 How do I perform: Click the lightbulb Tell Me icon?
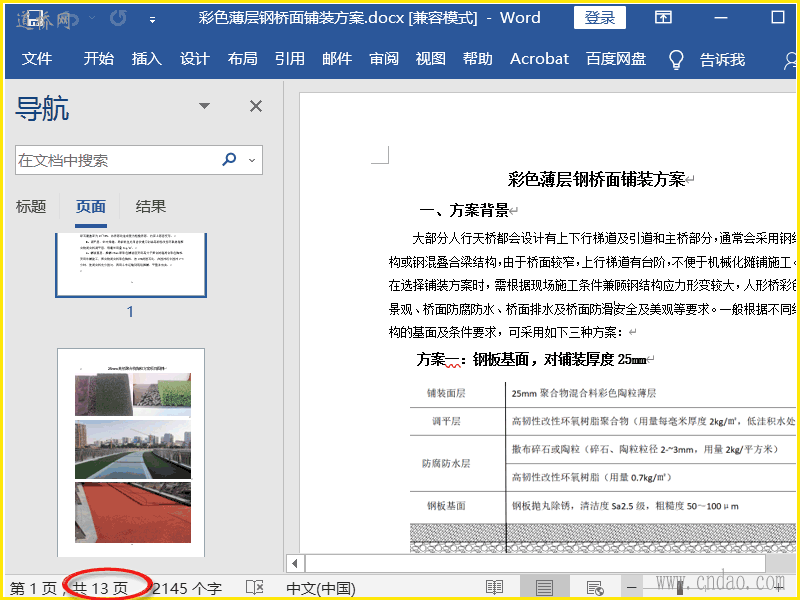click(676, 59)
